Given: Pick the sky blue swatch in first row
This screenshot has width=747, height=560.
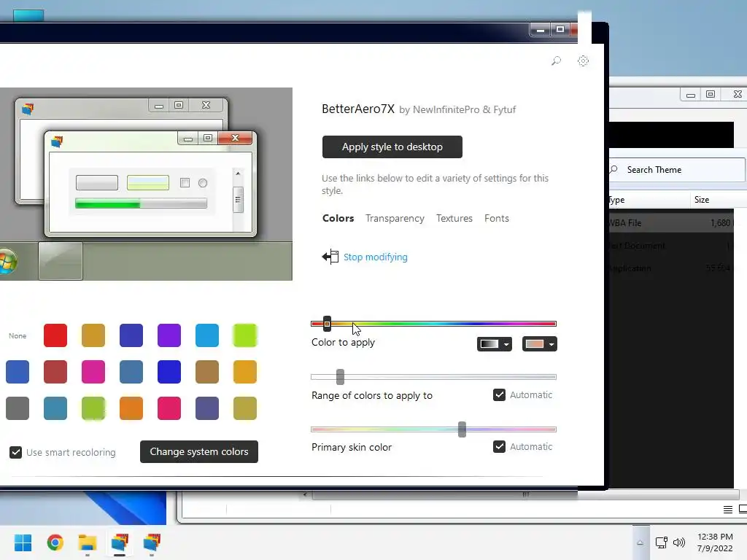Looking at the screenshot, I should coord(207,335).
